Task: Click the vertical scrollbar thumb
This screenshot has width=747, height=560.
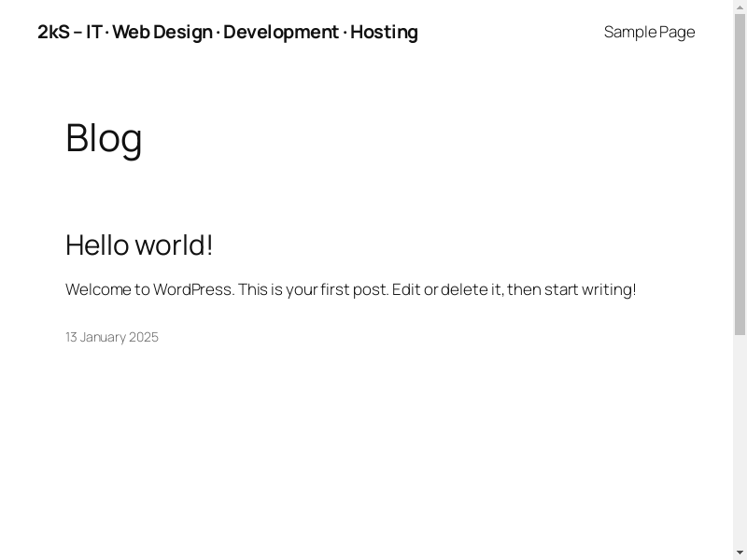Action: point(740,173)
